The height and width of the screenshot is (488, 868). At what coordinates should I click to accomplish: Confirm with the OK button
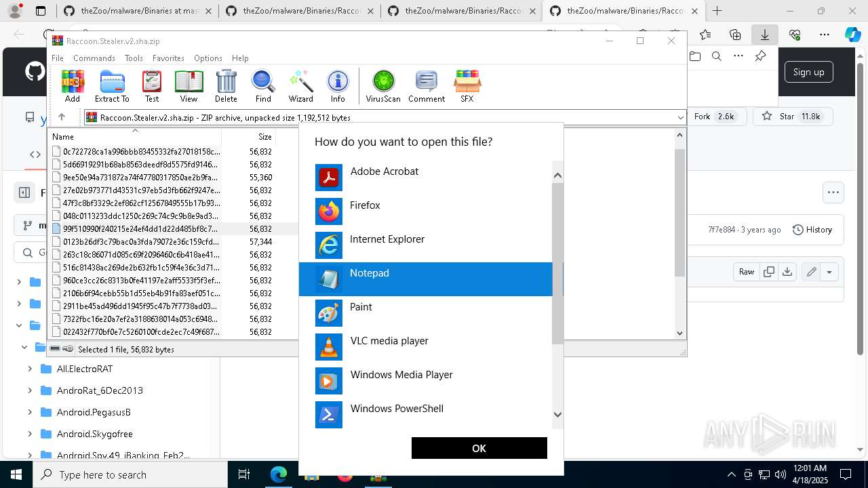point(479,448)
